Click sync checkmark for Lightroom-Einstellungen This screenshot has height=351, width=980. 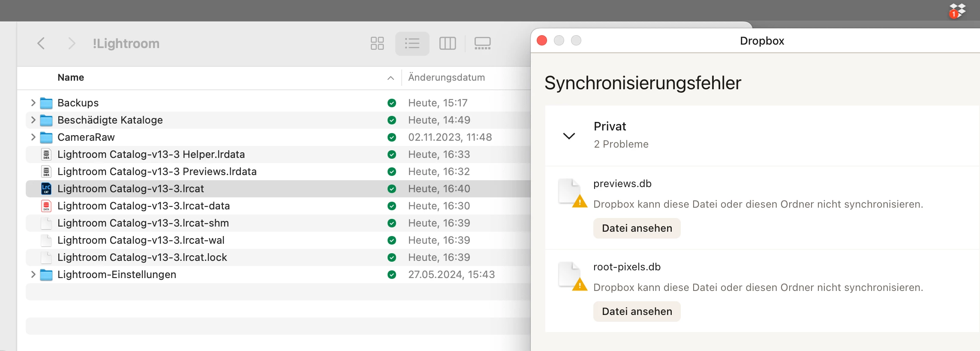click(391, 275)
